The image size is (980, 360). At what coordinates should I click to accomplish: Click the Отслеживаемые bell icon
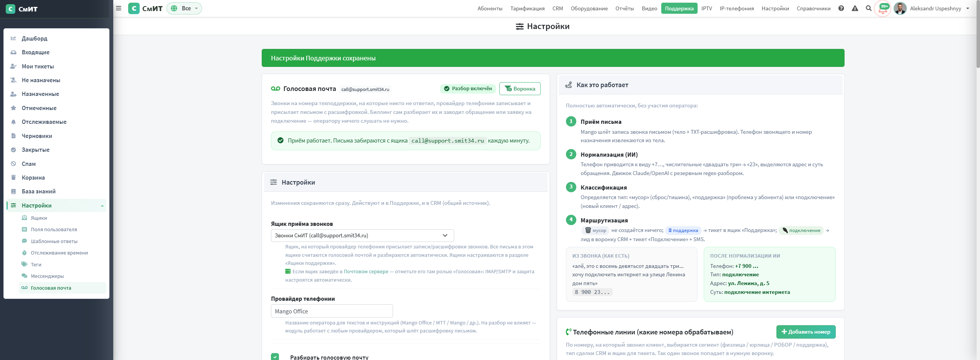[13, 122]
